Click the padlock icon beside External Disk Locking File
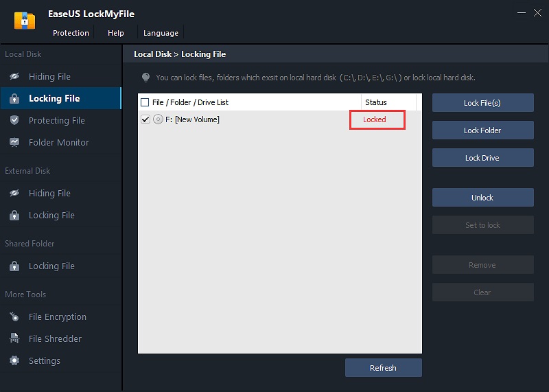The height and width of the screenshot is (392, 549). pos(14,215)
